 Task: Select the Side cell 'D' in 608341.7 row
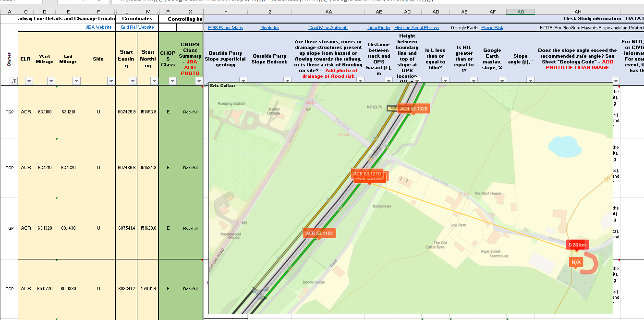(x=98, y=289)
